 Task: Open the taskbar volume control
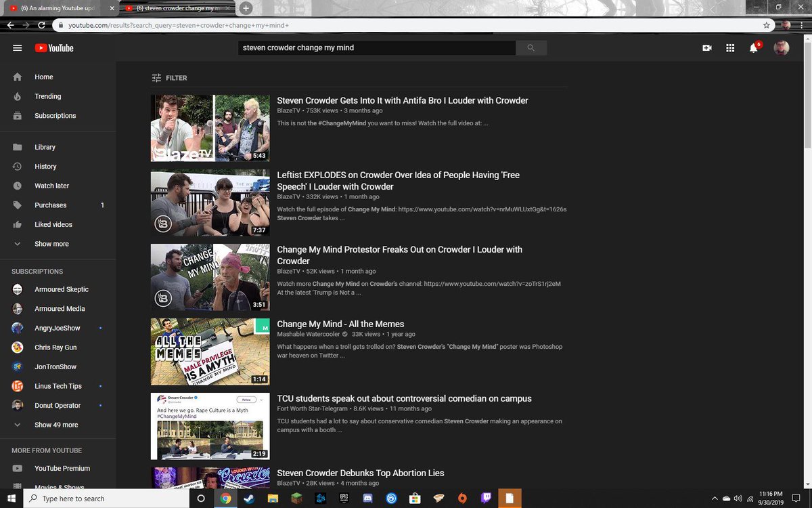coord(738,499)
